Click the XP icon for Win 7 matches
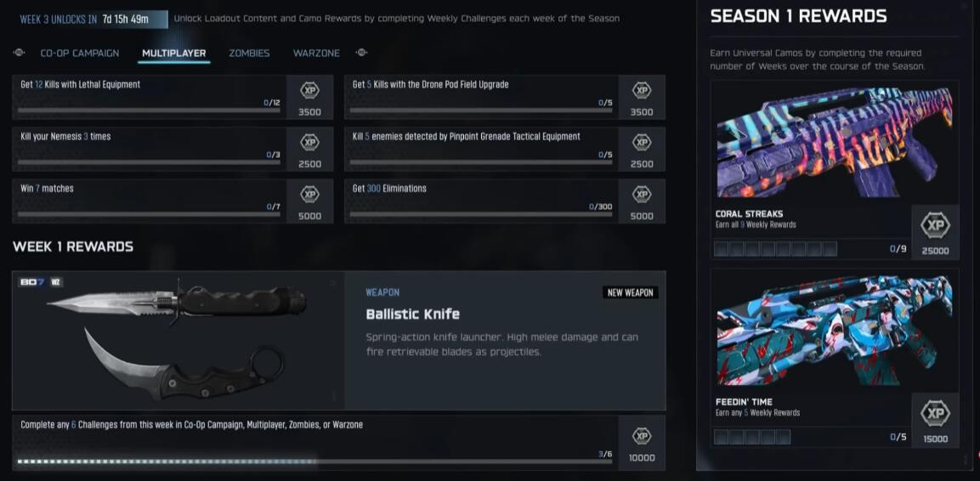This screenshot has width=980, height=481. click(x=310, y=195)
